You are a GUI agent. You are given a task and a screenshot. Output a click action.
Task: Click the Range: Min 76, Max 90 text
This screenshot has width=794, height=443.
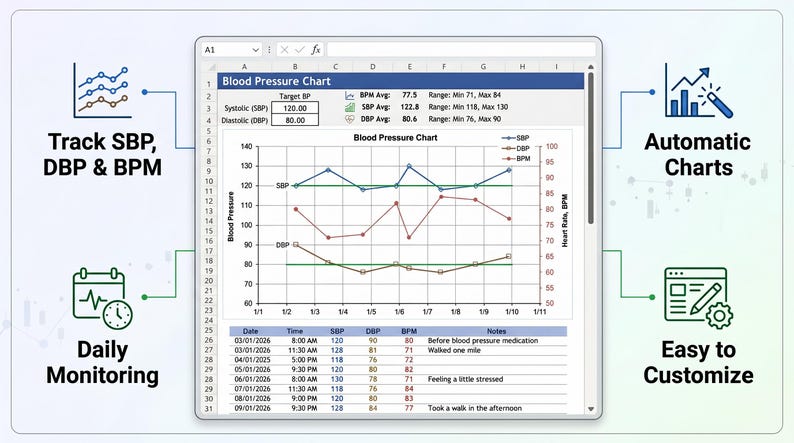464,119
